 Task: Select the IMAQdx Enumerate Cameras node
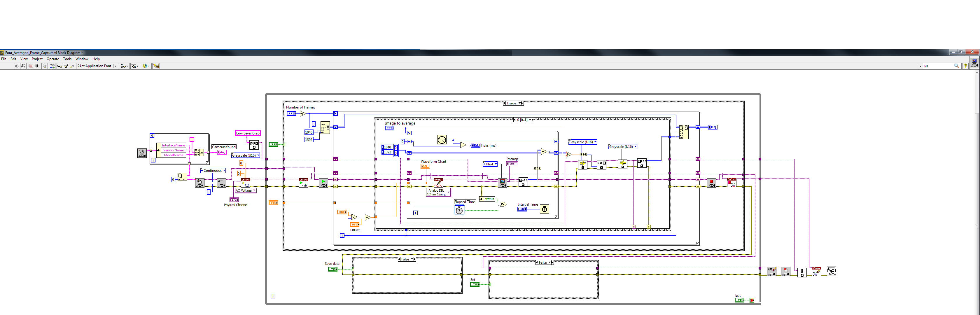point(142,153)
